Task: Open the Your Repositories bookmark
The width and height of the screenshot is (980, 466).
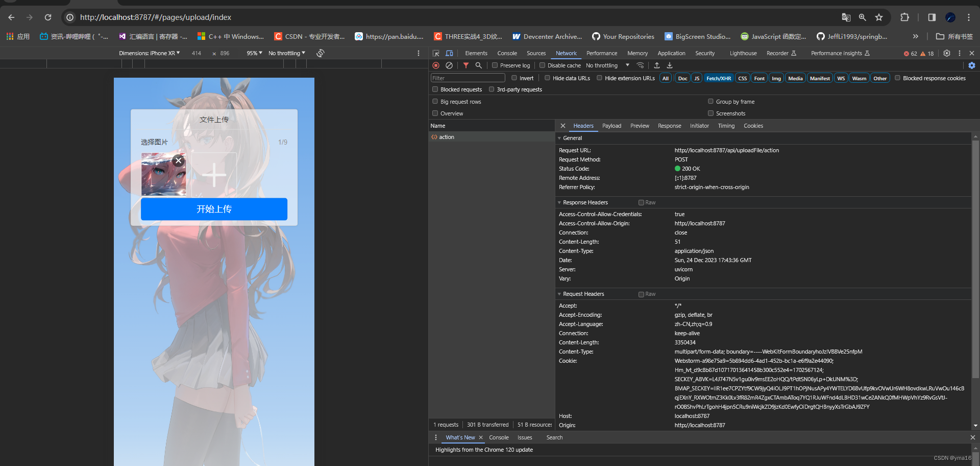Action: [623, 36]
